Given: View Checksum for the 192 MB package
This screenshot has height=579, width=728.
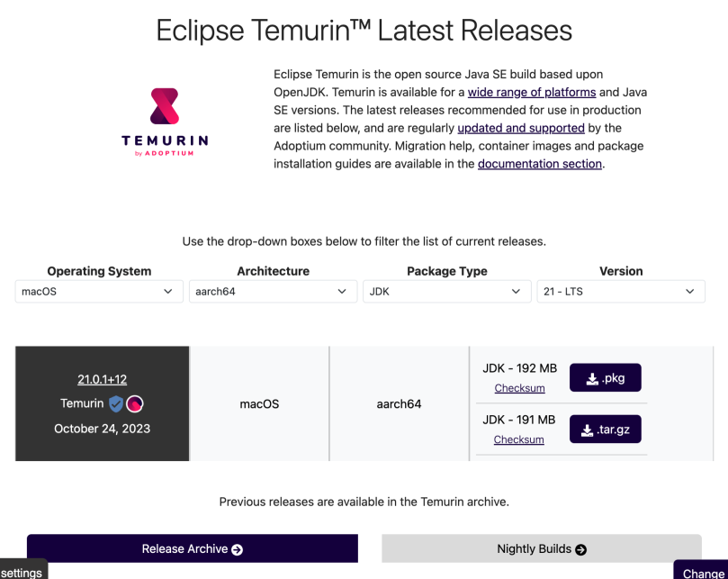Looking at the screenshot, I should point(519,388).
